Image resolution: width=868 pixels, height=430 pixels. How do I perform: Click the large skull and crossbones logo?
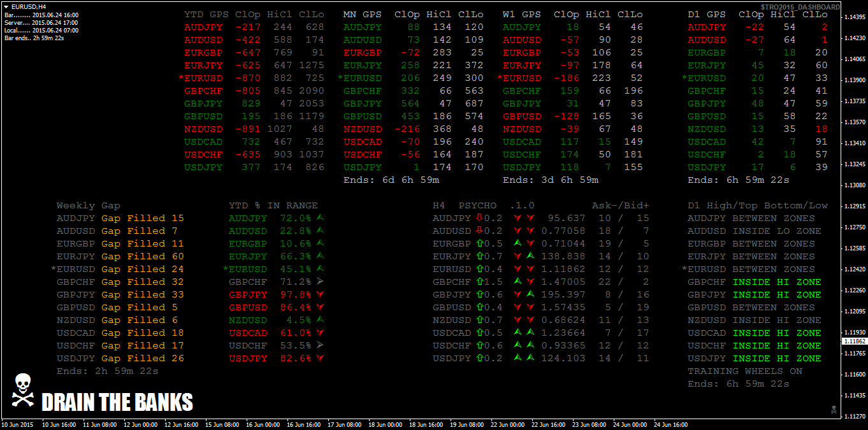pos(22,391)
